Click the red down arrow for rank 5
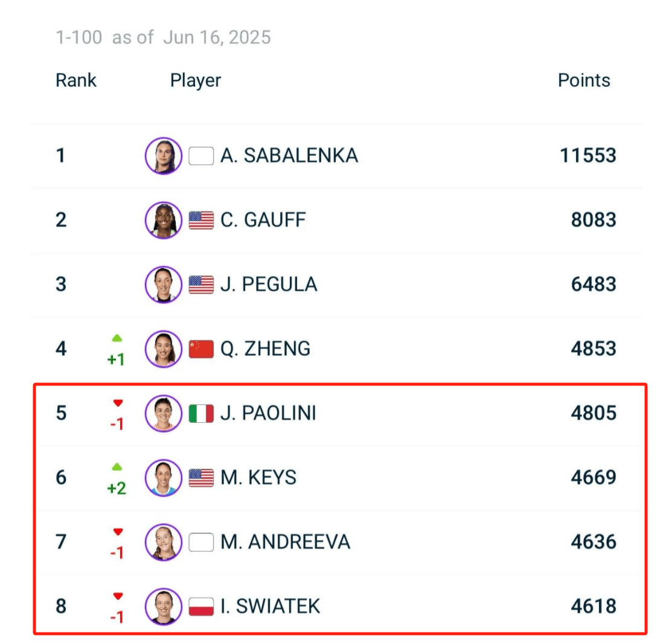 tap(118, 403)
